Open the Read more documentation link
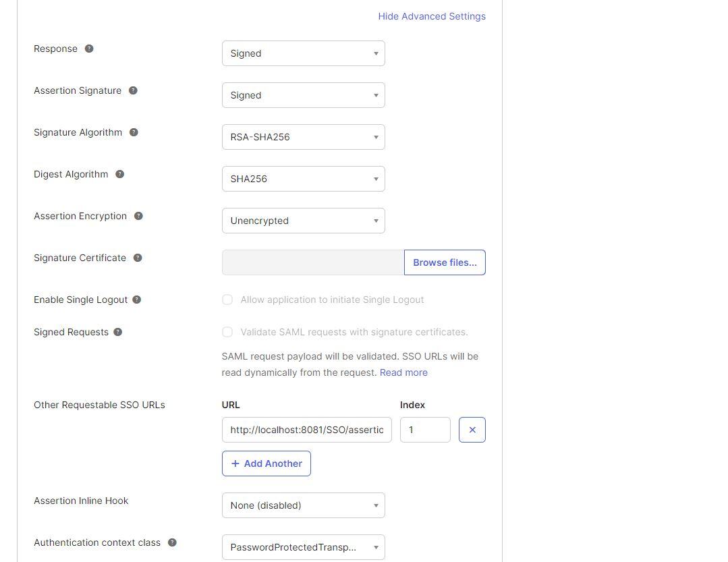The image size is (728, 562). coord(403,372)
